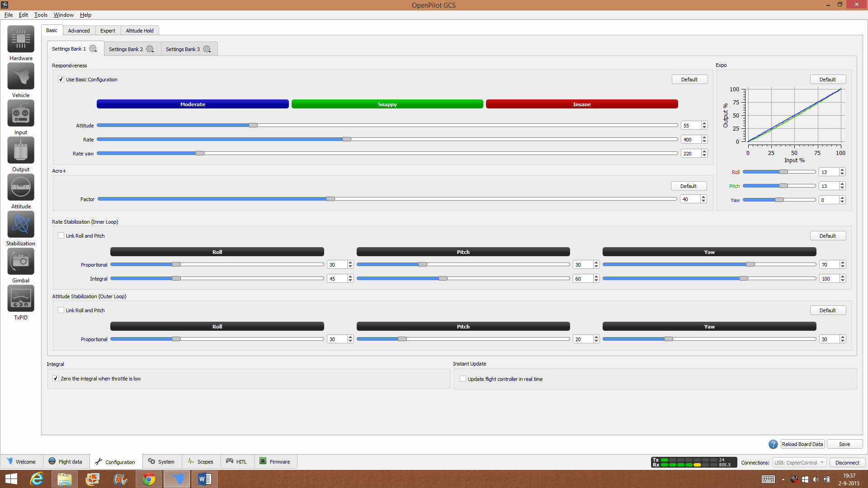Click Reload Board Data
Image resolution: width=868 pixels, height=488 pixels.
pyautogui.click(x=802, y=444)
